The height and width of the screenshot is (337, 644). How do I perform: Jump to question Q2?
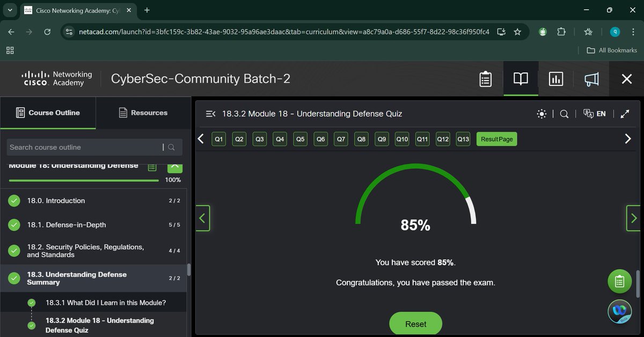(x=239, y=139)
